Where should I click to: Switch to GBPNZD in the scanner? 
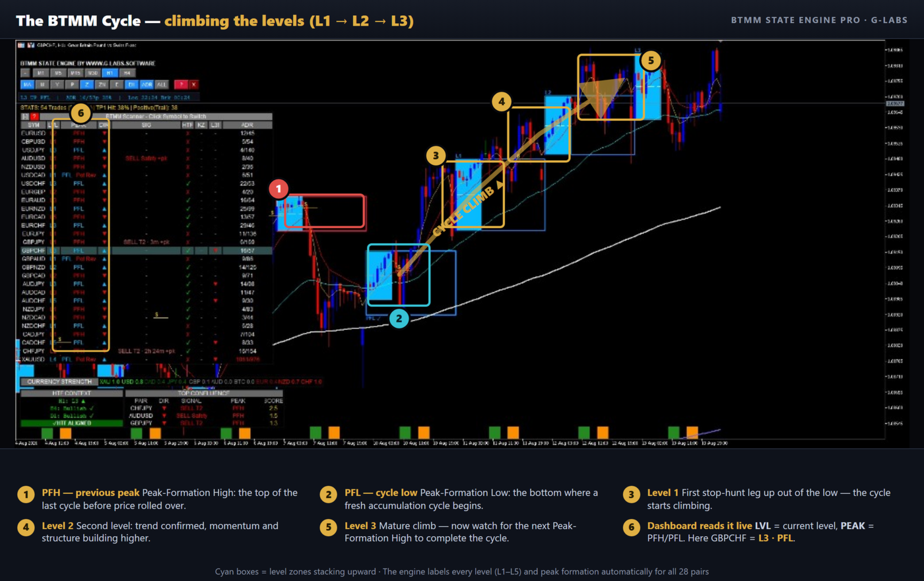point(33,267)
